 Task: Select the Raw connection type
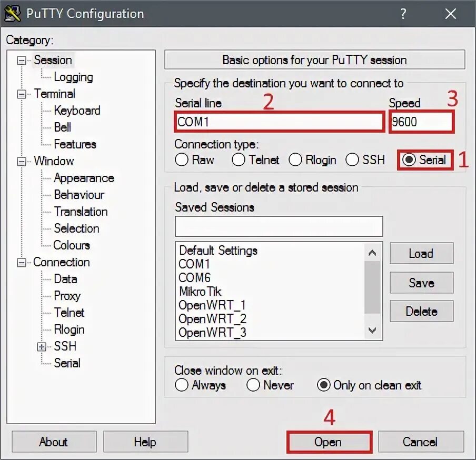pyautogui.click(x=195, y=159)
